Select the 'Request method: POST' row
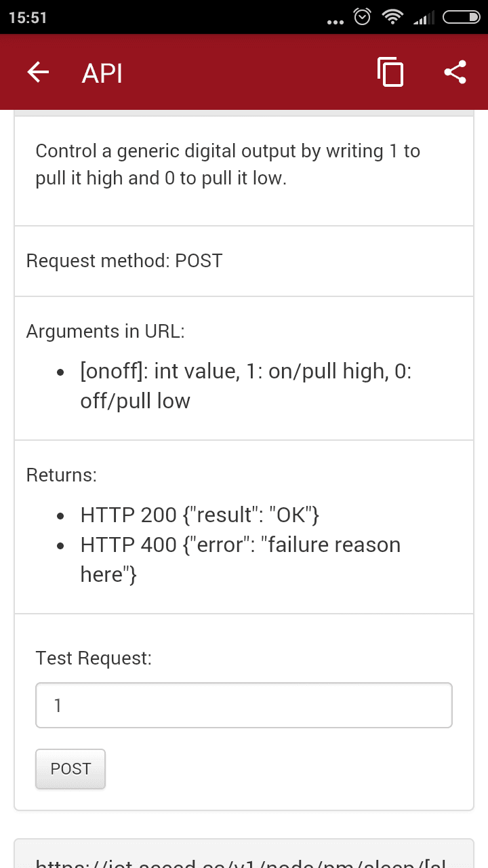Viewport: 488px width, 868px height. (244, 261)
